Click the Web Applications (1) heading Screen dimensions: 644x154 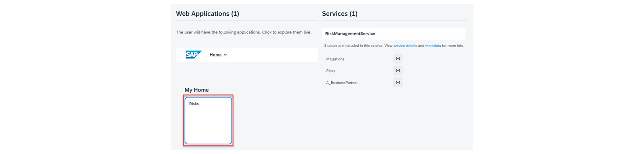point(207,14)
